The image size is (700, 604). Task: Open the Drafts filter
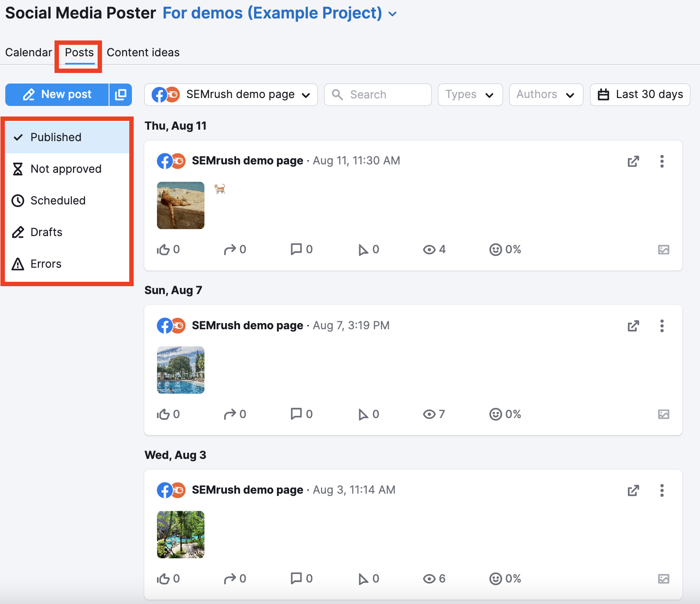[x=67, y=232]
